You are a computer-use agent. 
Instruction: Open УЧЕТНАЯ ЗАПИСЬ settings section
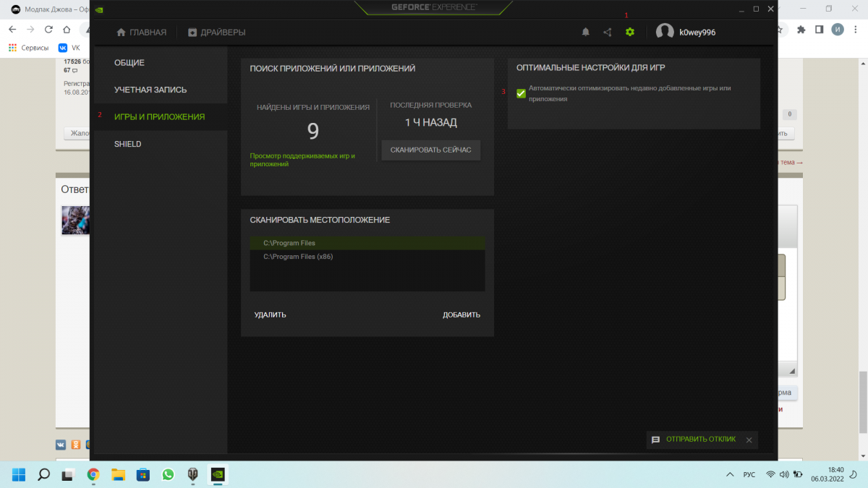coord(150,90)
